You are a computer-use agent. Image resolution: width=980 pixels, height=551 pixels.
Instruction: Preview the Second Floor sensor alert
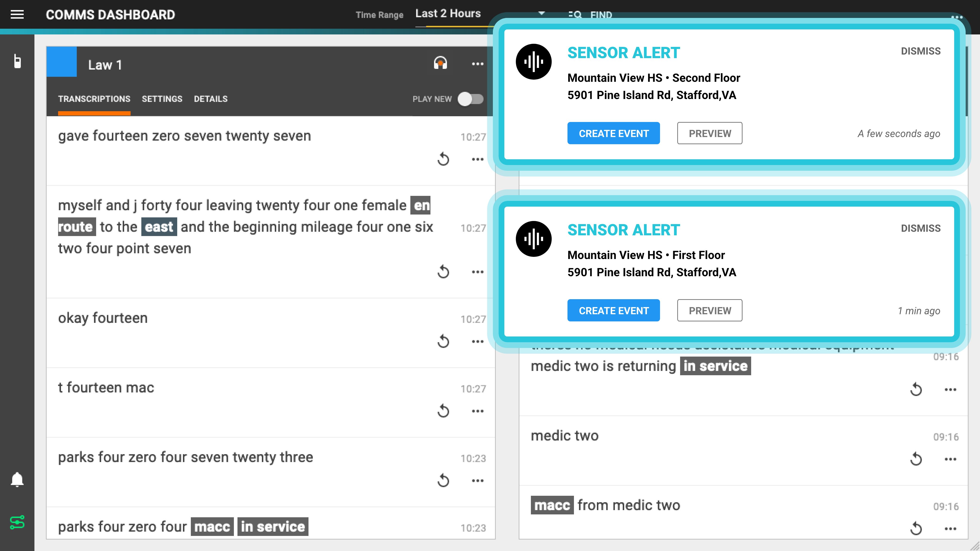[710, 133]
